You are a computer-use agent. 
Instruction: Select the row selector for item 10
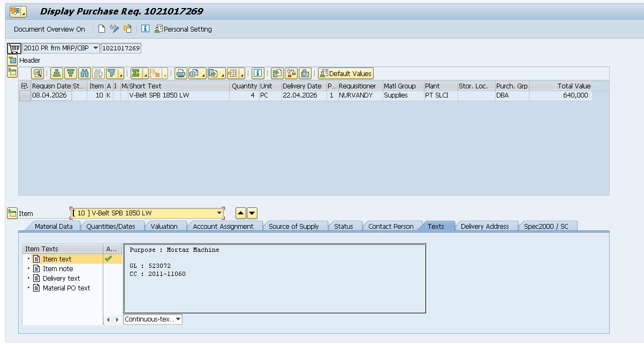pos(25,95)
